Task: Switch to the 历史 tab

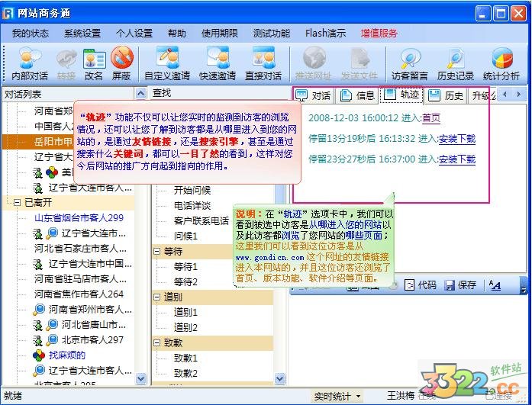Action: coord(446,95)
